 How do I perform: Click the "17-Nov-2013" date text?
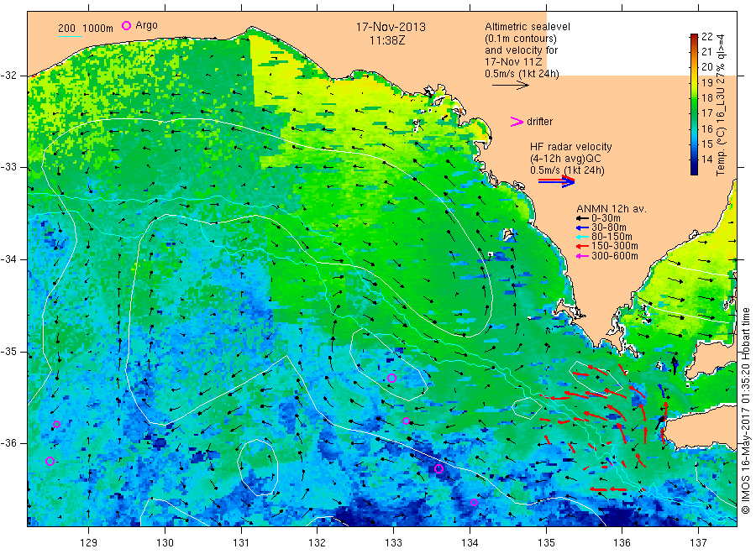tap(391, 27)
